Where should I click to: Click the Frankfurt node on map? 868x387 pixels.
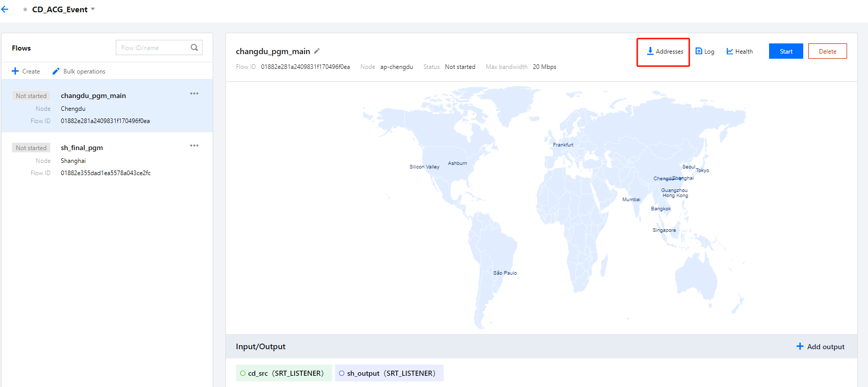coord(563,145)
